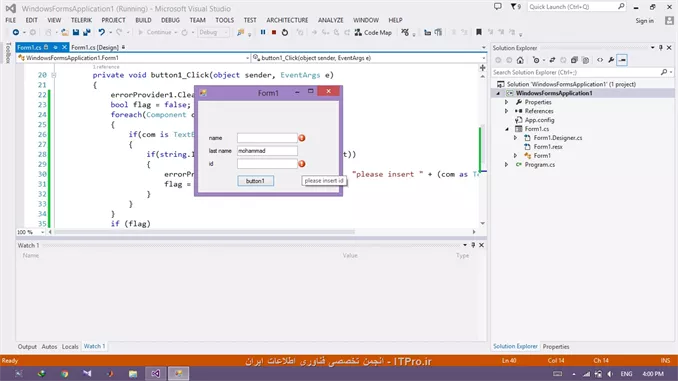Toggle pin on the Solution Explorer panel
678x381 pixels.
[661, 48]
